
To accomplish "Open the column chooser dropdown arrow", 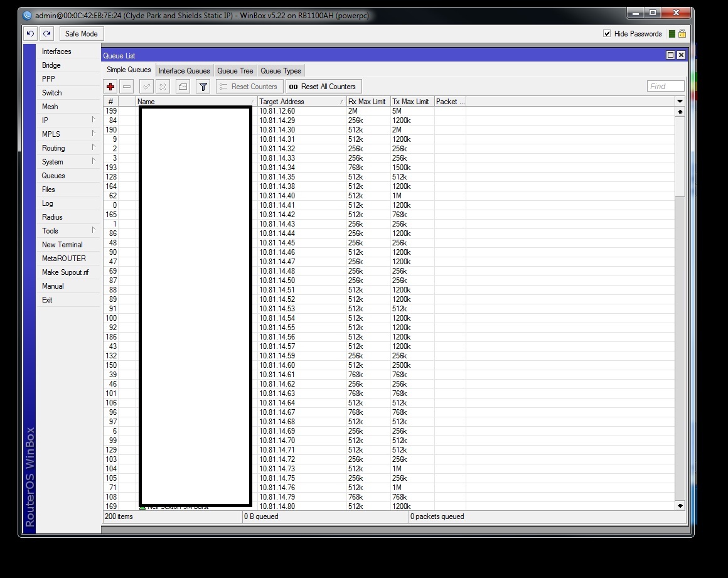I will coord(680,101).
